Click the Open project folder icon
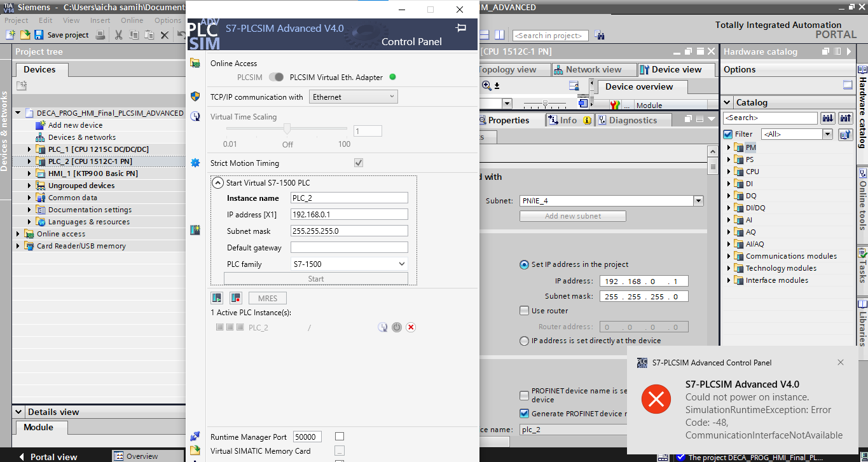The image size is (868, 462). coord(25,34)
